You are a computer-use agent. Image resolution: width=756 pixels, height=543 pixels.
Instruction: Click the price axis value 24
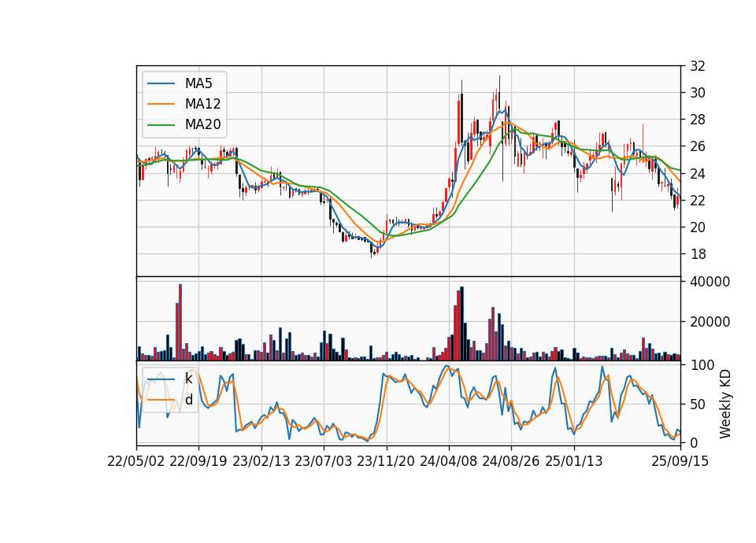tap(698, 173)
